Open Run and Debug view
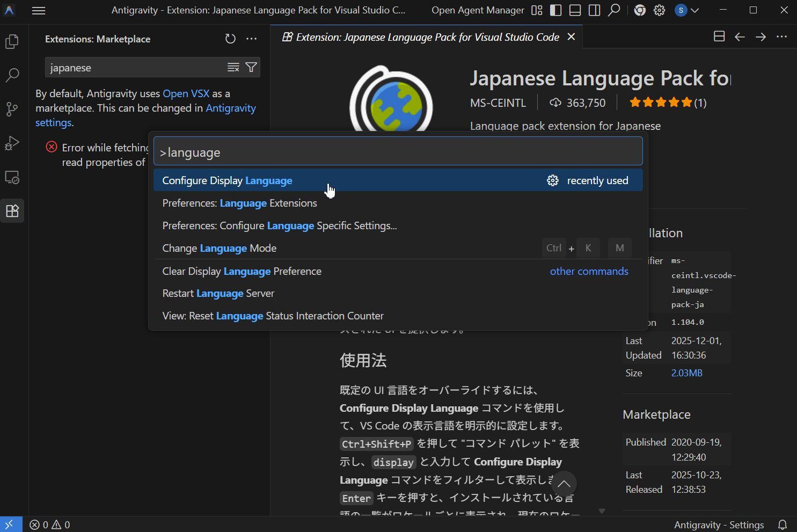Image resolution: width=797 pixels, height=532 pixels. tap(12, 143)
